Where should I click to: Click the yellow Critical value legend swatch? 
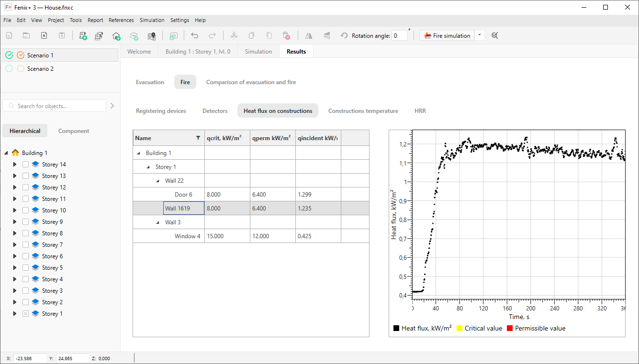[459, 328]
